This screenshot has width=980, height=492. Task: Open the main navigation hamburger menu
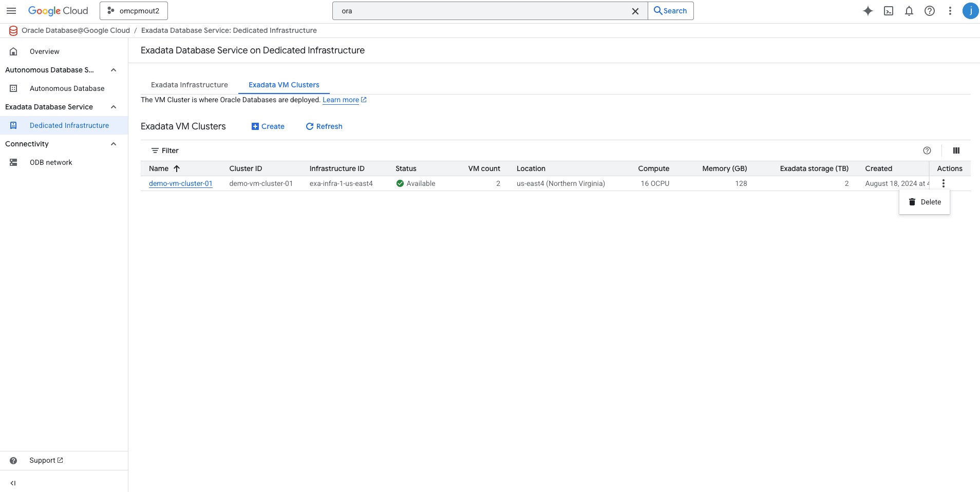click(11, 11)
